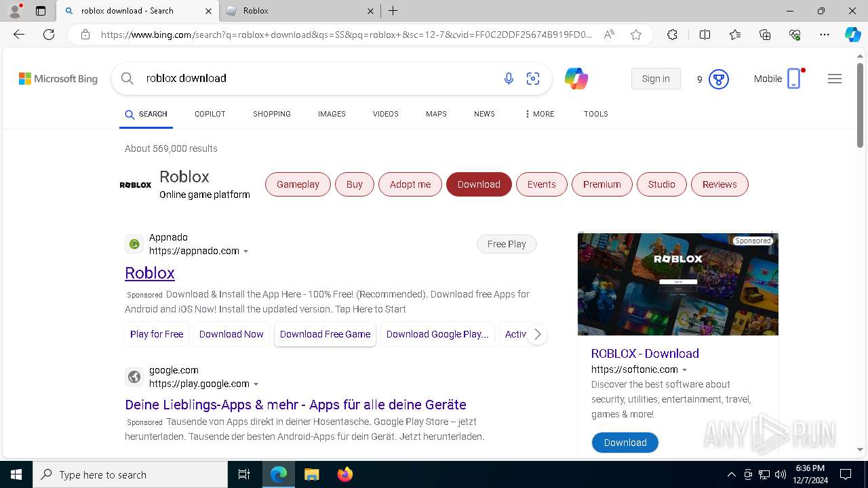The height and width of the screenshot is (488, 868).
Task: Switch to NEWS tab
Action: point(484,114)
